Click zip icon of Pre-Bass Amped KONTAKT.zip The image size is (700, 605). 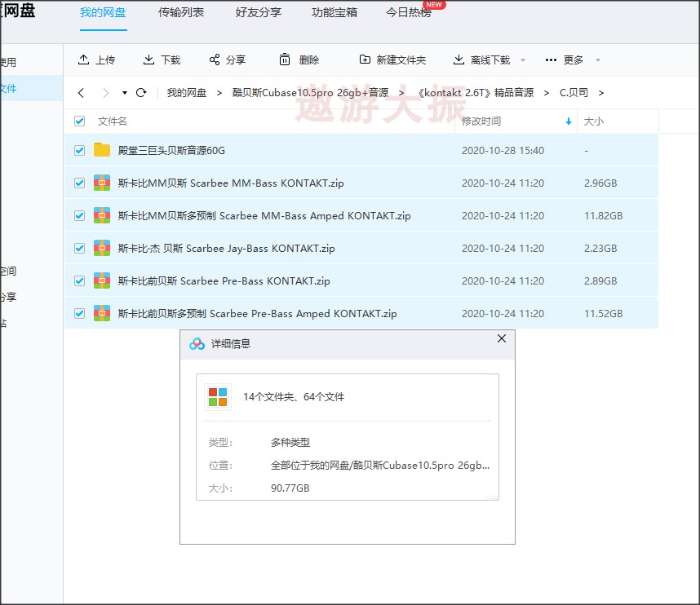(x=102, y=313)
